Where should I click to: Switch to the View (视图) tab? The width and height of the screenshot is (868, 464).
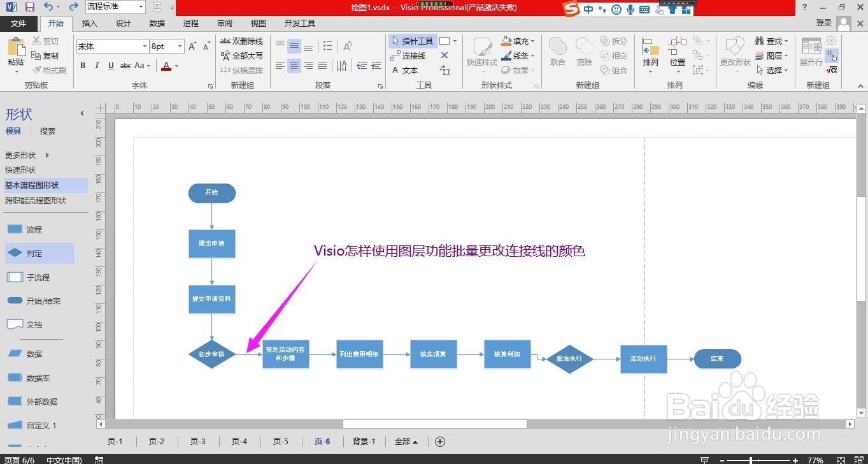tap(259, 24)
